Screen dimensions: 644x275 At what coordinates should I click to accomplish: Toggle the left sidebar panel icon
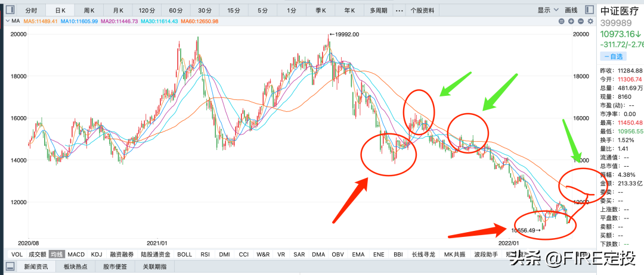(11, 11)
